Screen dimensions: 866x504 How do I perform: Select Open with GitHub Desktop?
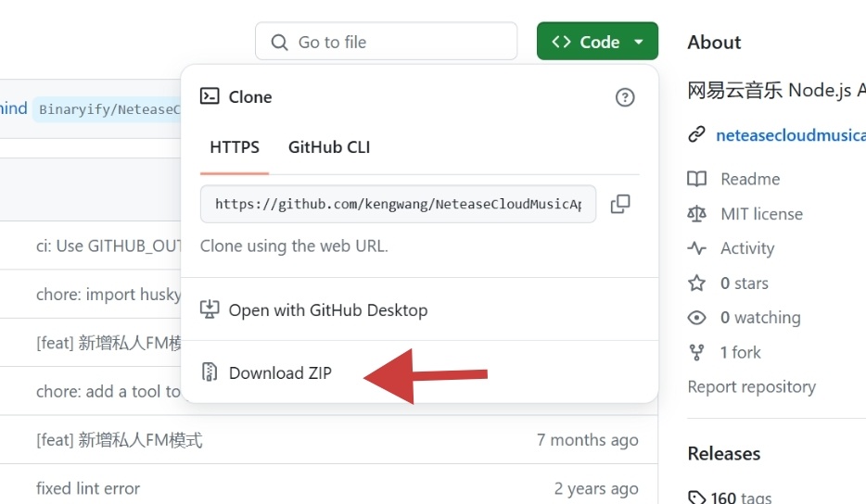pyautogui.click(x=328, y=310)
